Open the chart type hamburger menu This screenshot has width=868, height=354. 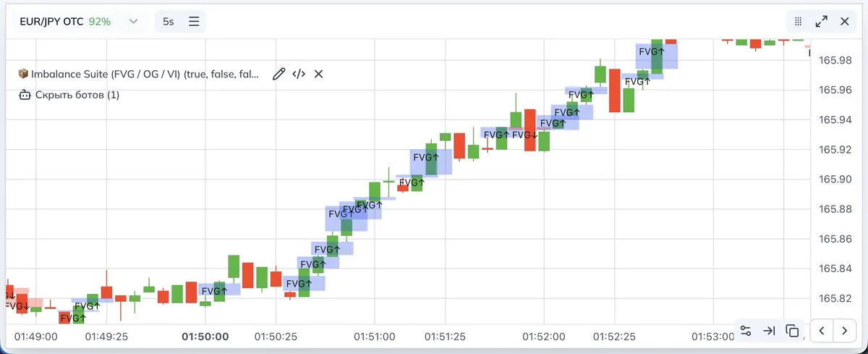[194, 22]
